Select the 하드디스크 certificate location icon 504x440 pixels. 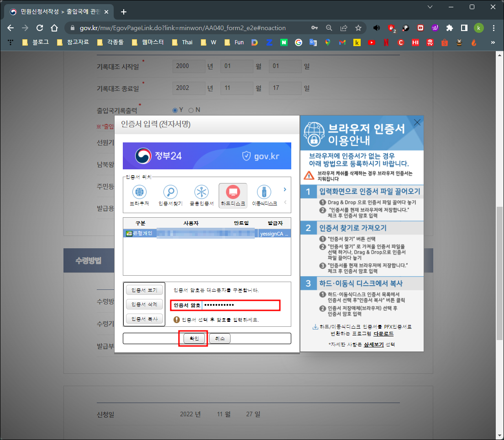pos(233,196)
